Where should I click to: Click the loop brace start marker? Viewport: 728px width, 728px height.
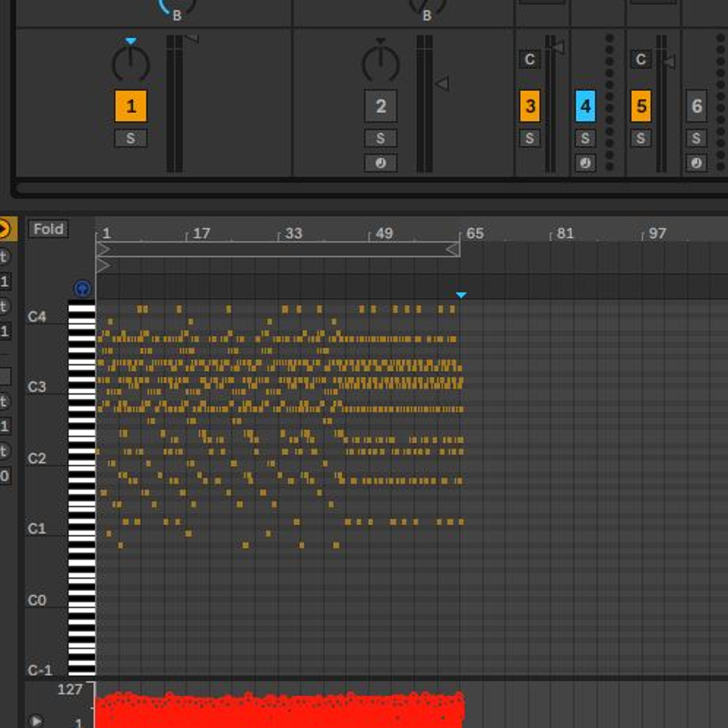point(103,249)
